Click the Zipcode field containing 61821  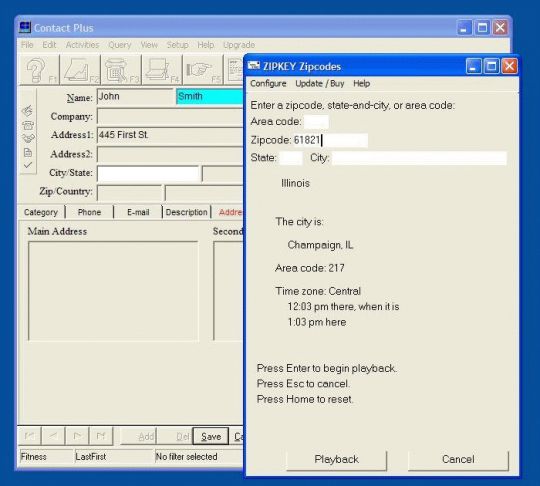[x=330, y=140]
